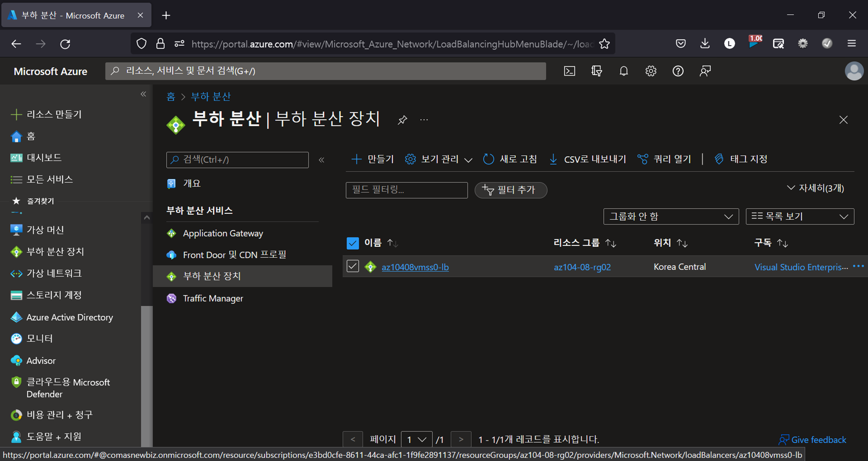Click 홈 breadcrumb link
Image resolution: width=868 pixels, height=461 pixels.
pyautogui.click(x=171, y=96)
